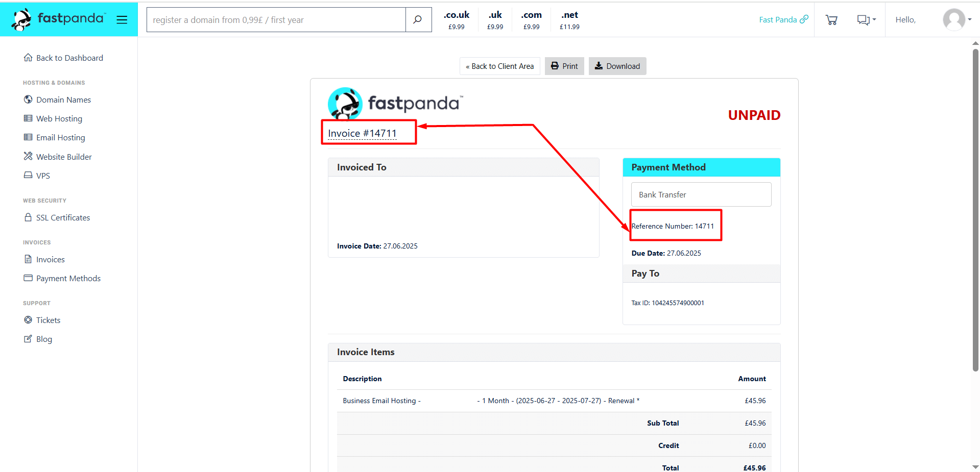The image size is (980, 472).
Task: Open Tickets under Support
Action: coord(48,320)
